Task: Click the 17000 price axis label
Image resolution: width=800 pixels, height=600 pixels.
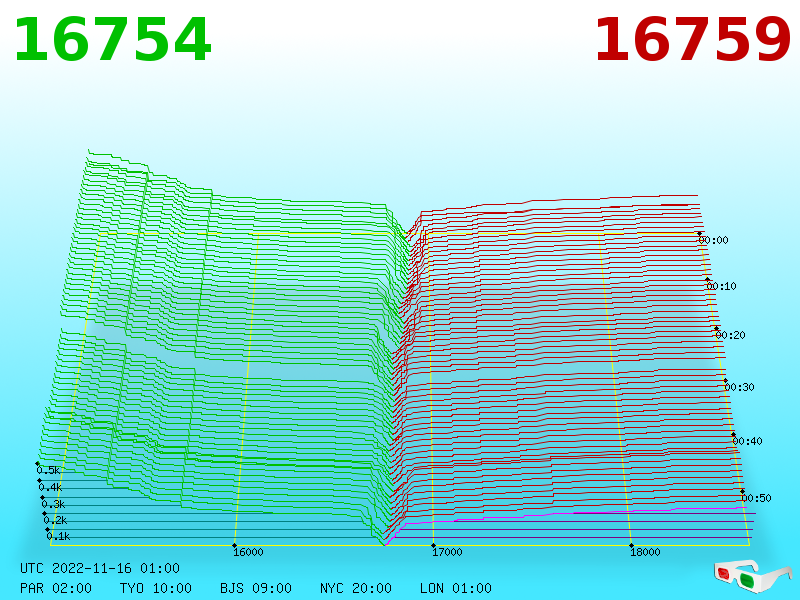Action: (447, 552)
